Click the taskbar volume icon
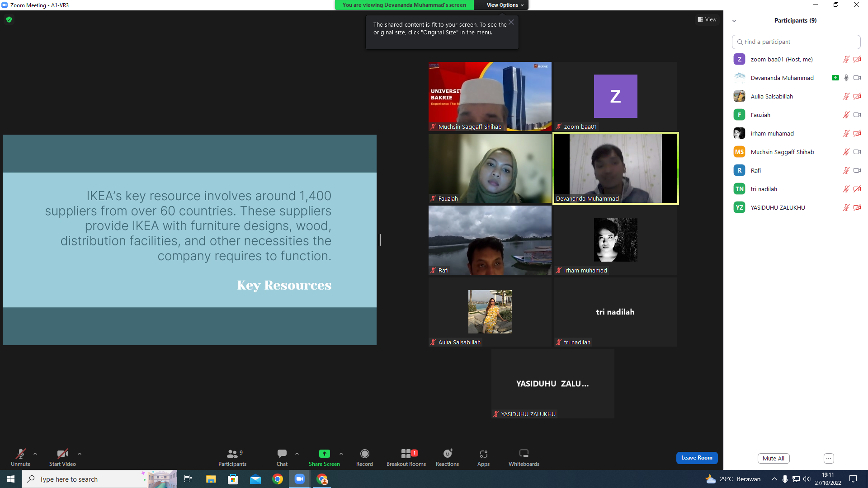The width and height of the screenshot is (868, 488). pyautogui.click(x=807, y=479)
